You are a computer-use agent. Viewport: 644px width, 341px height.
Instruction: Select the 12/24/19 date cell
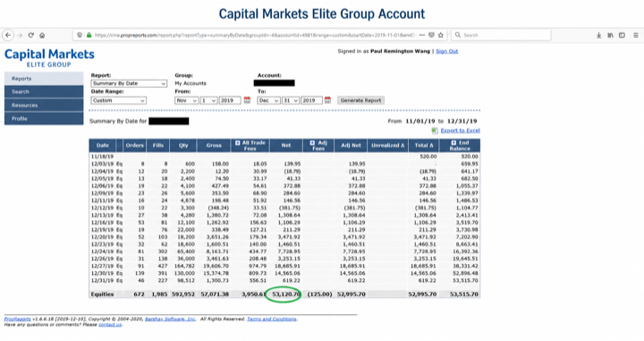(x=102, y=251)
